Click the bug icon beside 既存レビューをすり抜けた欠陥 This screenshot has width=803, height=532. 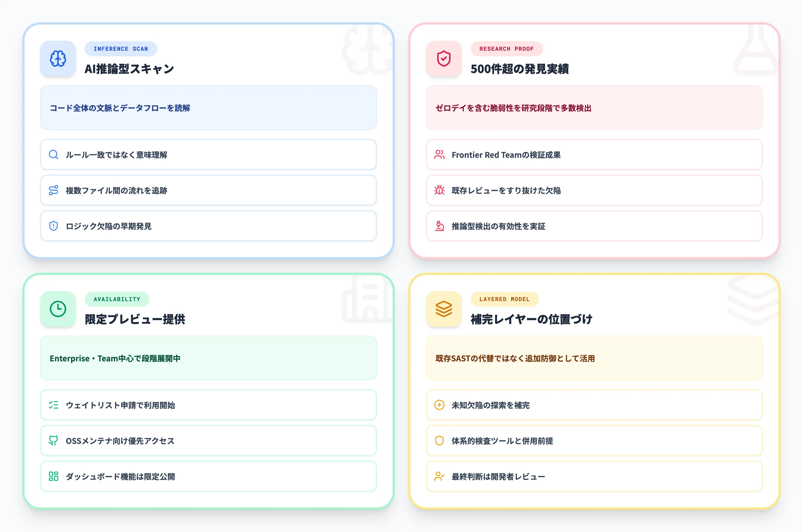(x=439, y=191)
